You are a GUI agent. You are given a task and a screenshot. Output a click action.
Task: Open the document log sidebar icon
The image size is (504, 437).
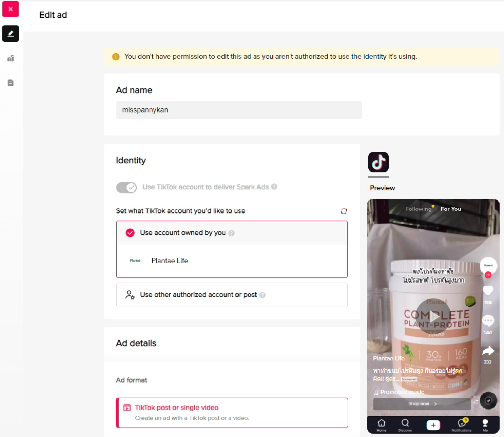point(11,83)
